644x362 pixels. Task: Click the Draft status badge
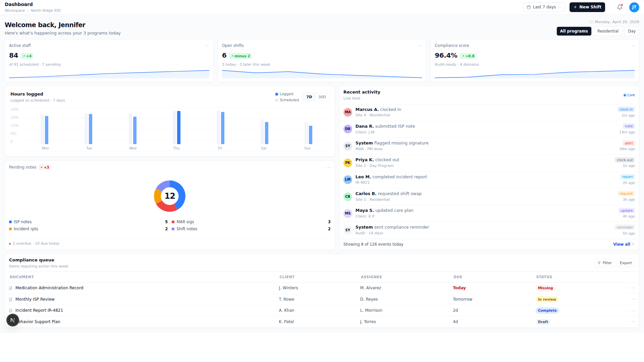(543, 322)
